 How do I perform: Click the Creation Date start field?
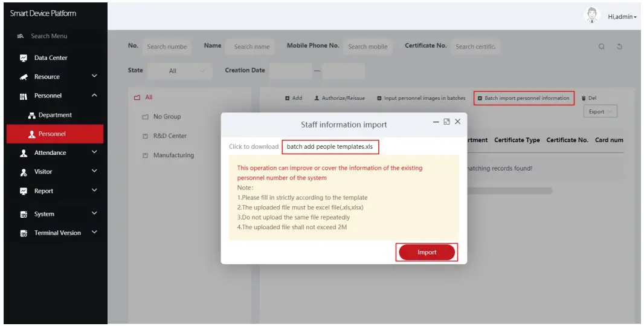(291, 71)
